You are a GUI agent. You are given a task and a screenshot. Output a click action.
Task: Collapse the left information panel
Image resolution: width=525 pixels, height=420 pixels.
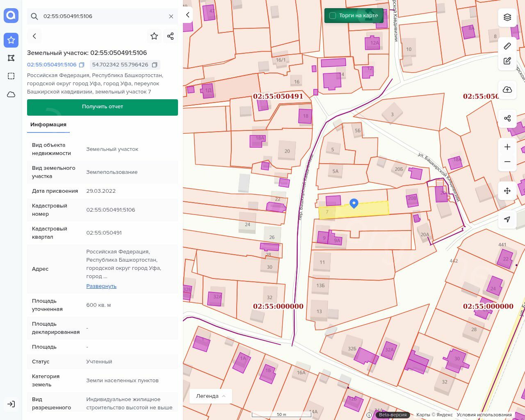[187, 15]
